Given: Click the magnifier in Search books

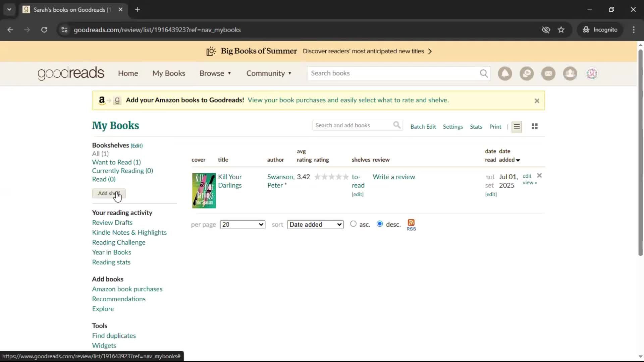Looking at the screenshot, I should (x=484, y=73).
